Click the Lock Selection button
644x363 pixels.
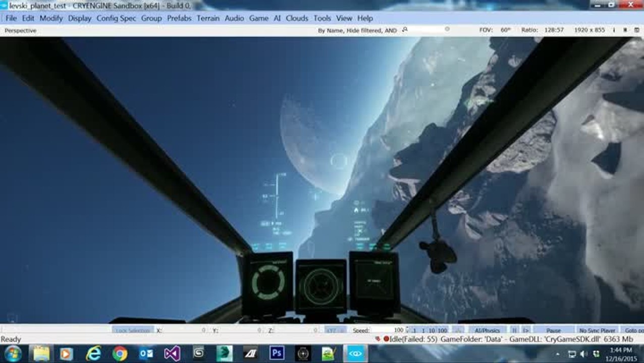point(133,330)
